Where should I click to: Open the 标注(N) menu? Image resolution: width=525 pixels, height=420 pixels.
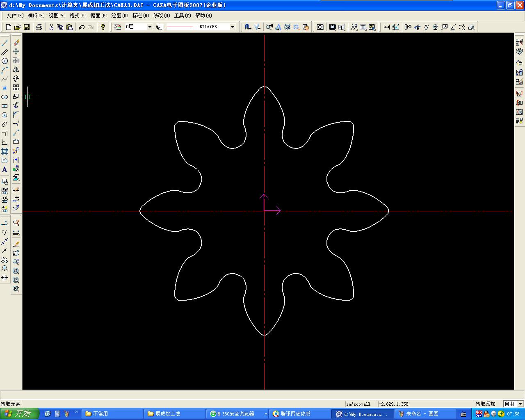click(x=140, y=16)
